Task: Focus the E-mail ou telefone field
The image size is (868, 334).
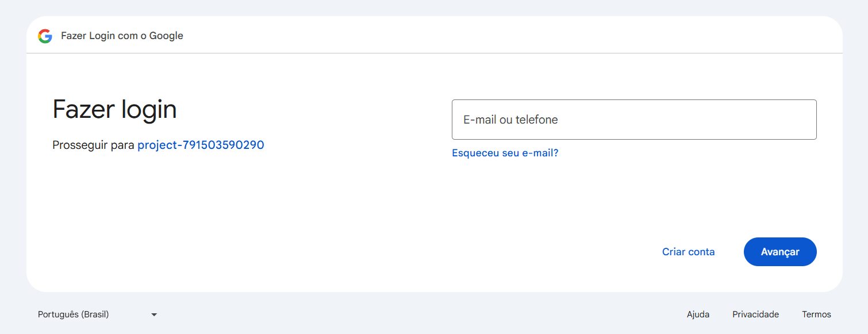Action: [x=634, y=120]
